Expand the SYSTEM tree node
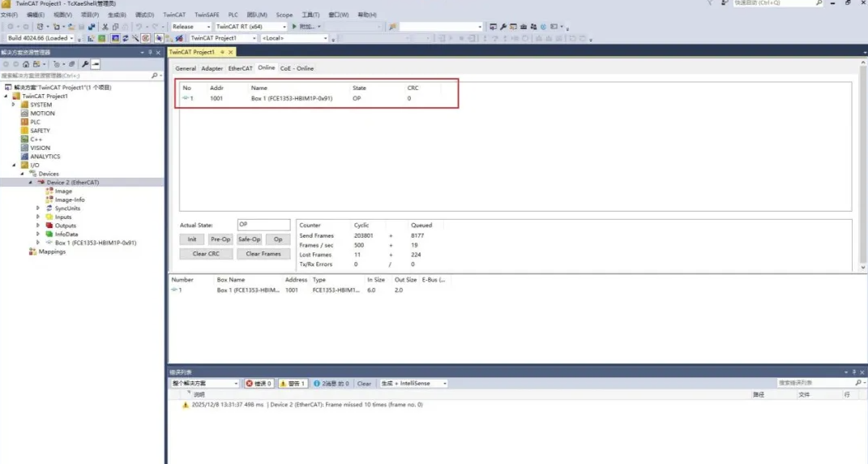Screen dimensions: 868x464 click(x=14, y=104)
